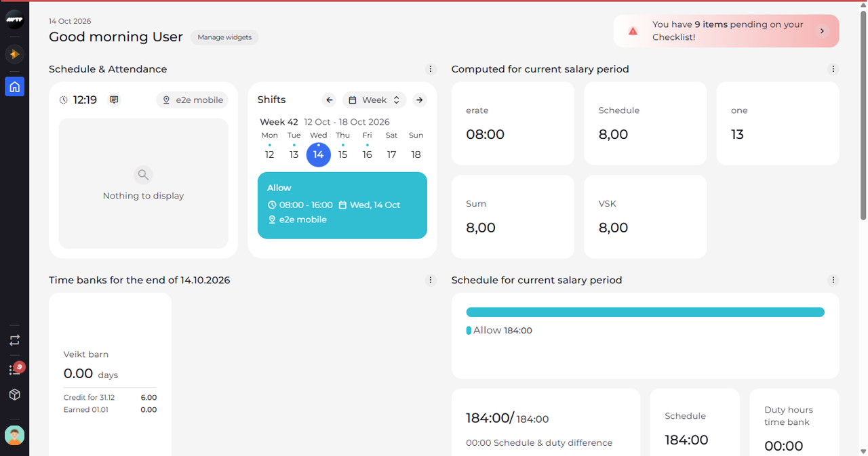The width and height of the screenshot is (868, 456).
Task: Click the Duty hours time bank card
Action: point(794,422)
